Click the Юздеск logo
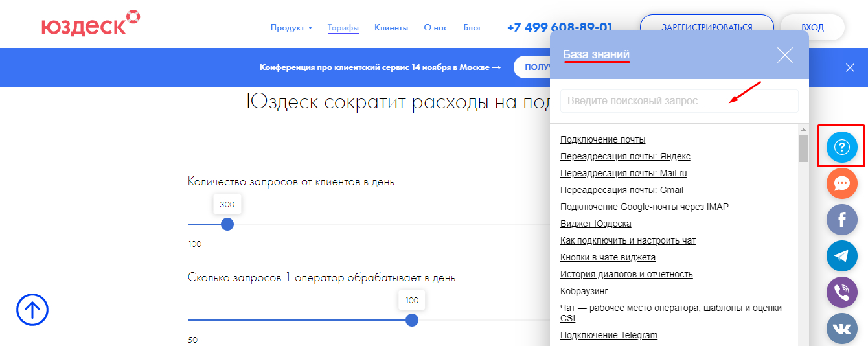Screen dimensions: 868x346 coord(91,23)
